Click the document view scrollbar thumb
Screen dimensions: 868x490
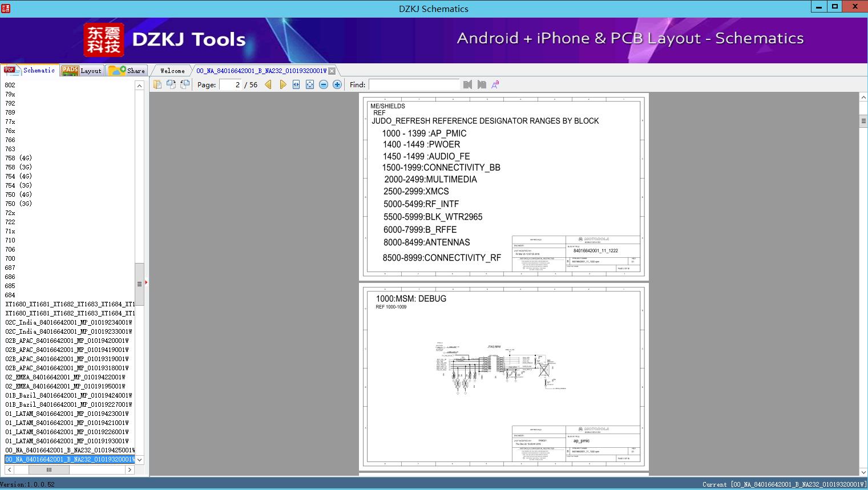click(863, 122)
